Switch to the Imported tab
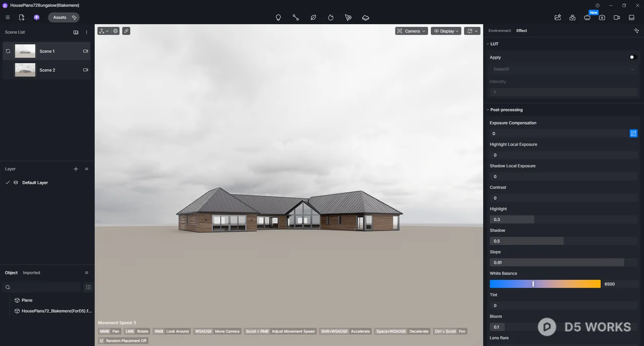 31,272
